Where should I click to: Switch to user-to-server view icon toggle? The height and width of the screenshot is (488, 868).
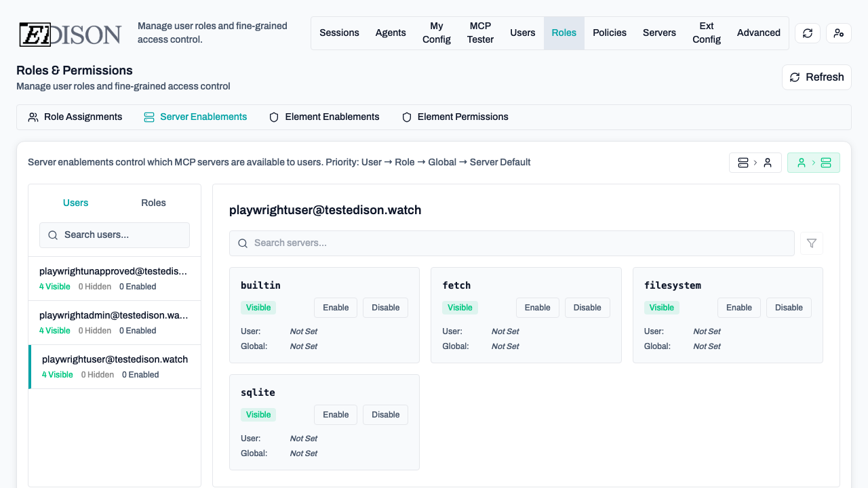813,163
